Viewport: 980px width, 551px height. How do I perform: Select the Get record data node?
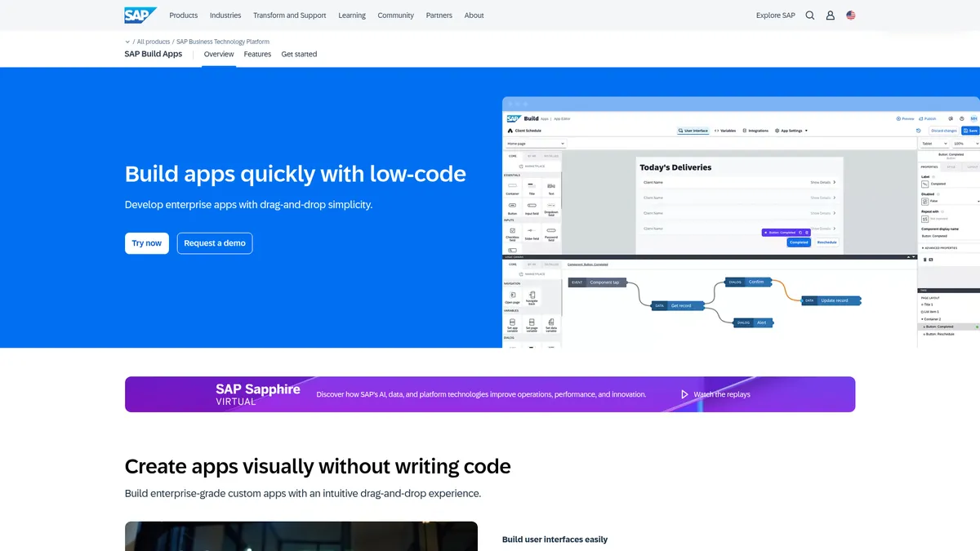[x=677, y=305]
